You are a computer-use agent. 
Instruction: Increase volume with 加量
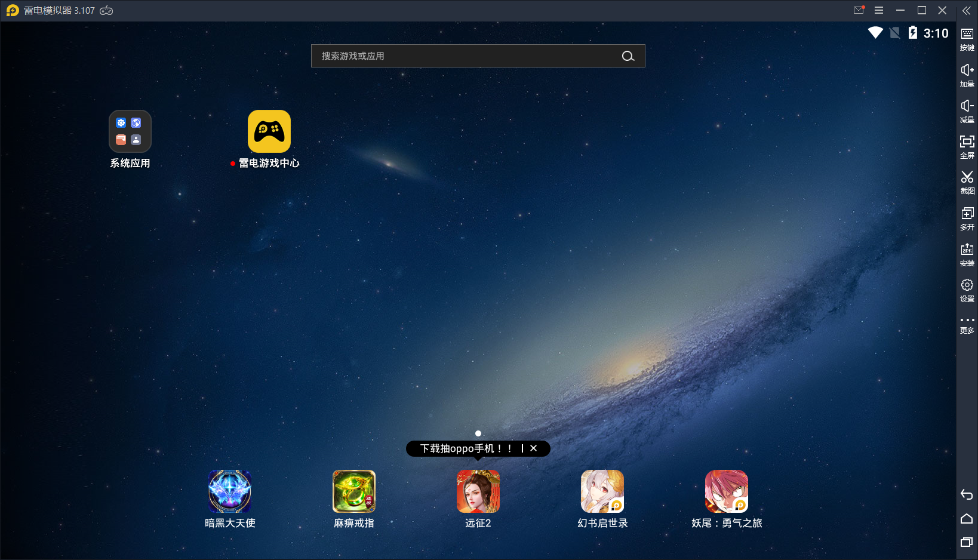click(x=967, y=76)
